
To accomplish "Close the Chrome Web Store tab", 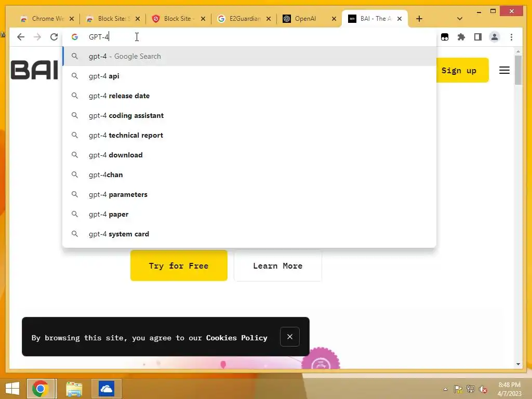I will pos(72,19).
